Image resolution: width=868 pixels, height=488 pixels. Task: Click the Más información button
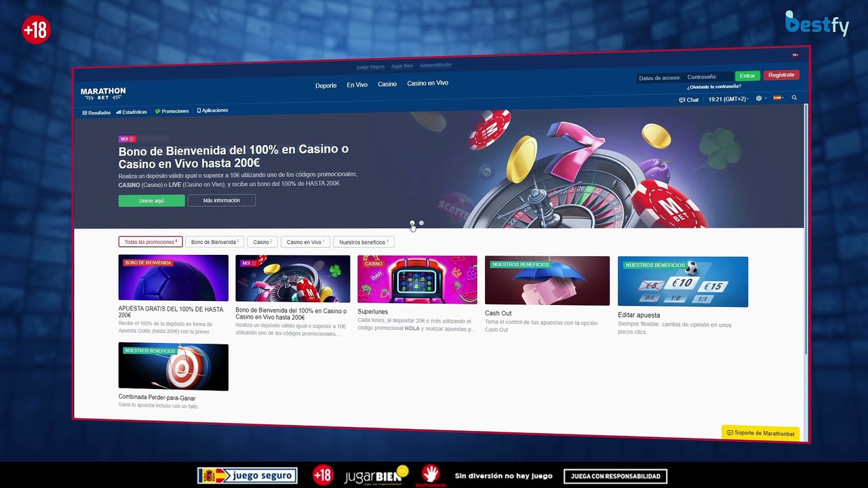pyautogui.click(x=221, y=200)
